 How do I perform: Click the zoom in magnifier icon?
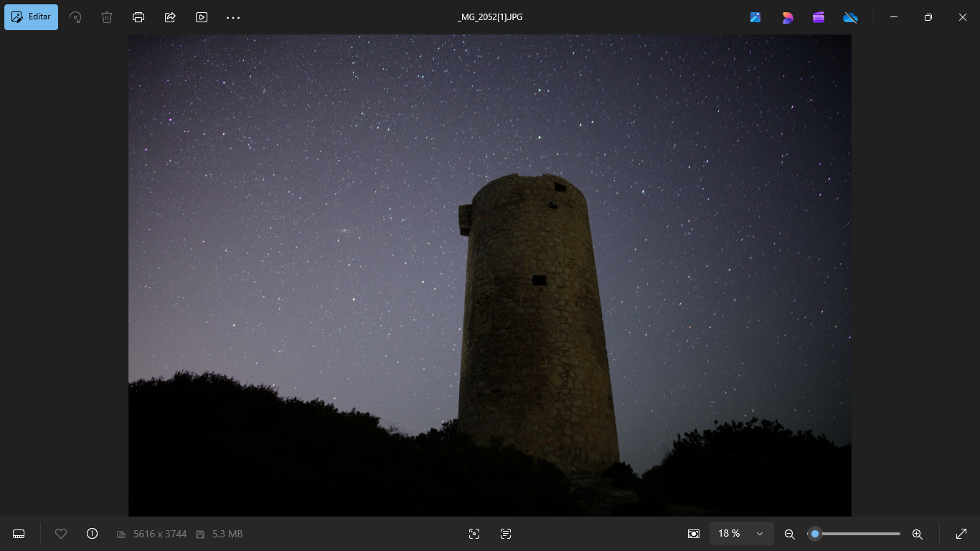point(917,534)
